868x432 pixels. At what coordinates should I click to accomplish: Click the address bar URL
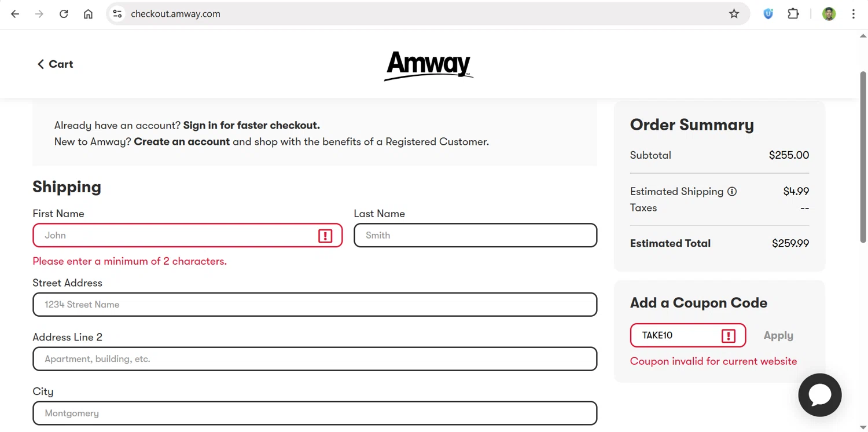pos(175,14)
